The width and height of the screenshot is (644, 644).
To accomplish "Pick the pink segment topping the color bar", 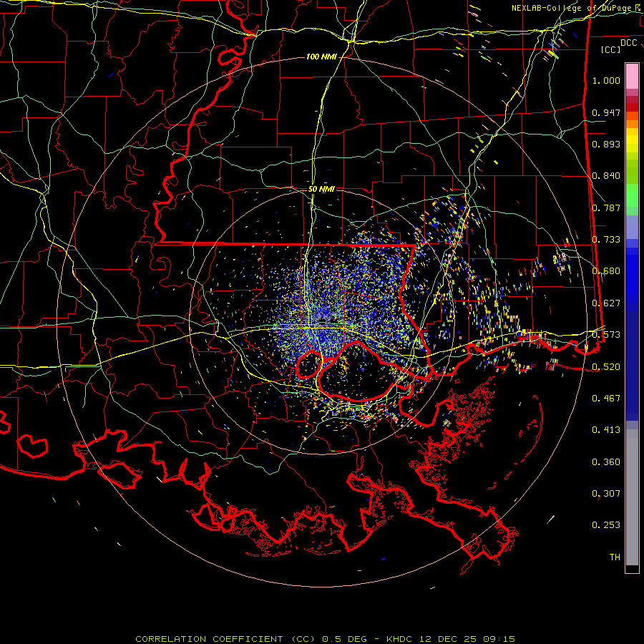I will tap(632, 77).
